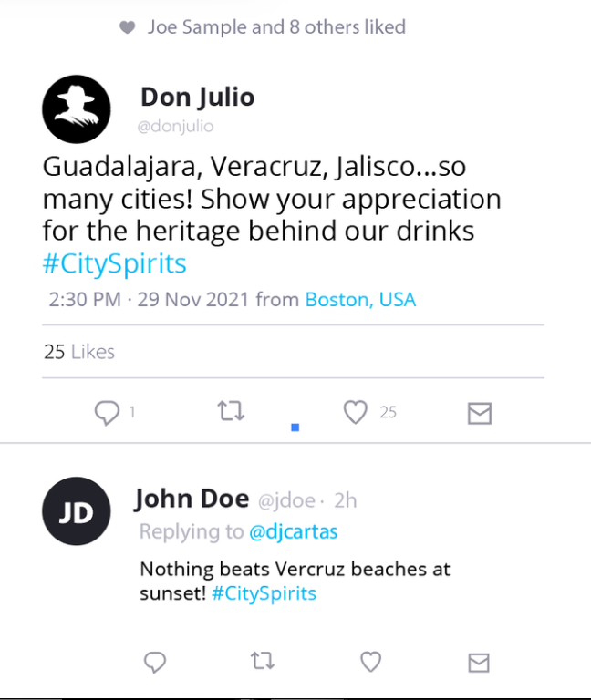The image size is (591, 700).
Task: View the 25 Likes list
Action: [x=79, y=352]
